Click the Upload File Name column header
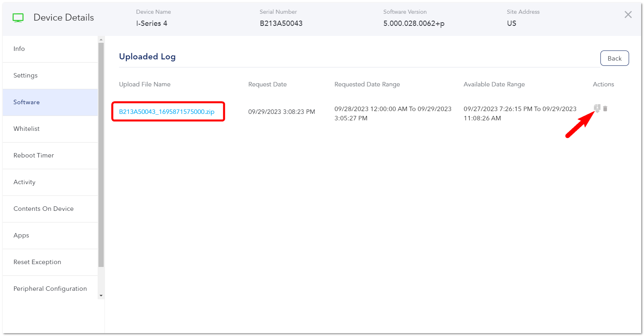The width and height of the screenshot is (644, 336). coord(145,84)
